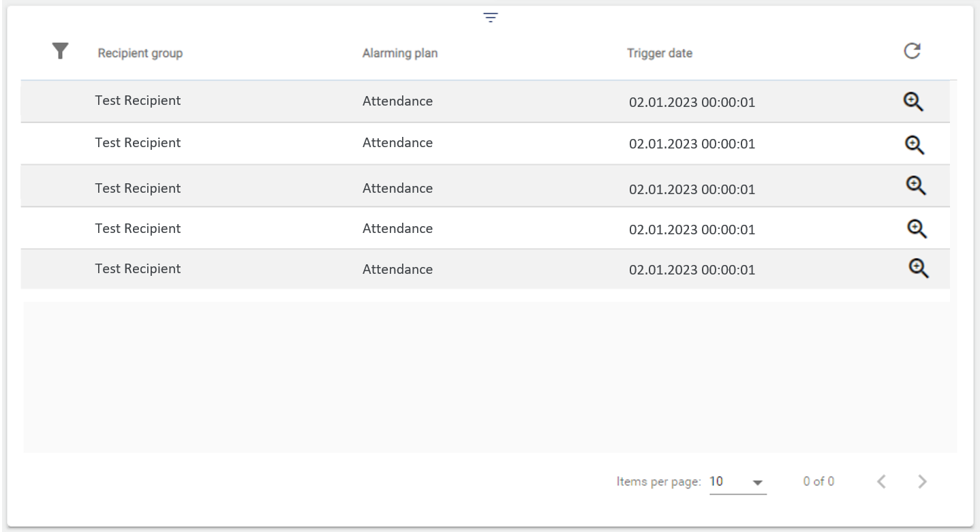Inspect the fifth row using its magnifier

[x=919, y=268]
